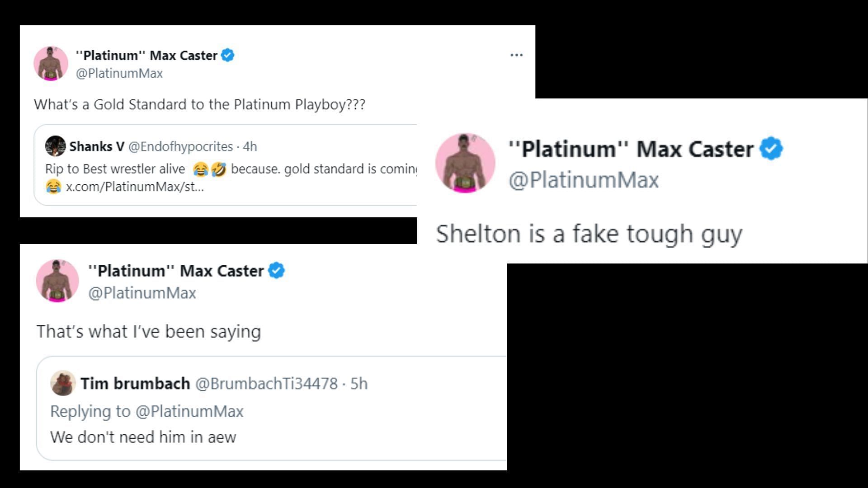Viewport: 868px width, 488px height.
Task: Click the @BrumbachTi34478 handle
Action: coord(266,384)
